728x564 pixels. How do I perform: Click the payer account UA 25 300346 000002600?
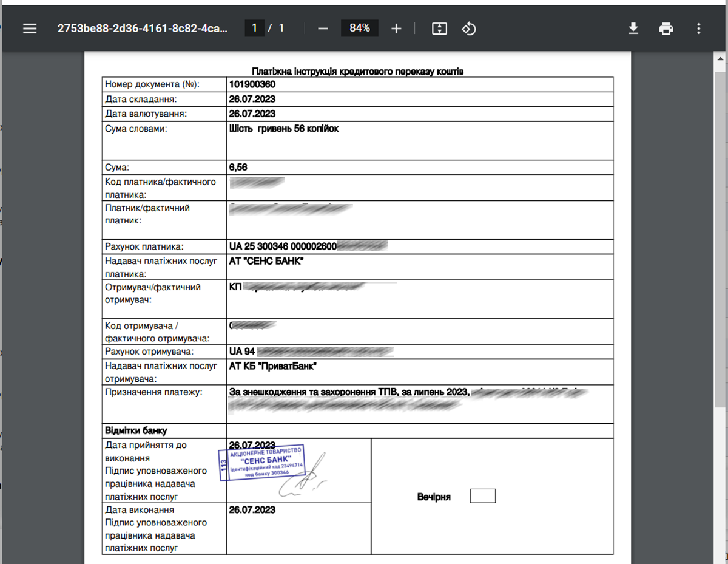(283, 246)
